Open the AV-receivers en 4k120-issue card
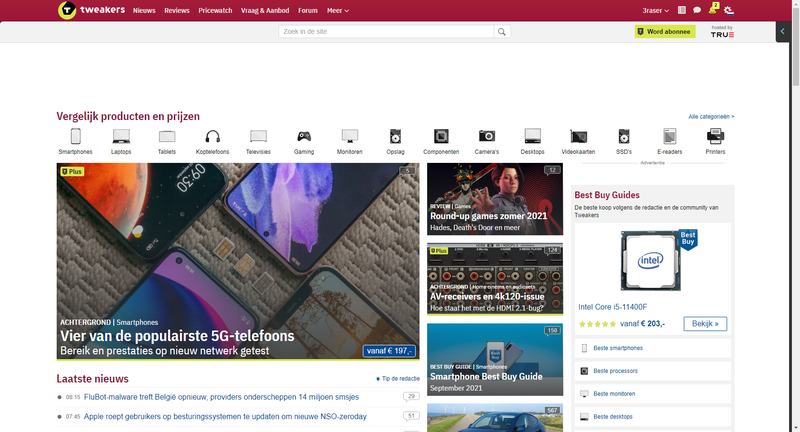The image size is (800, 432). pos(495,279)
